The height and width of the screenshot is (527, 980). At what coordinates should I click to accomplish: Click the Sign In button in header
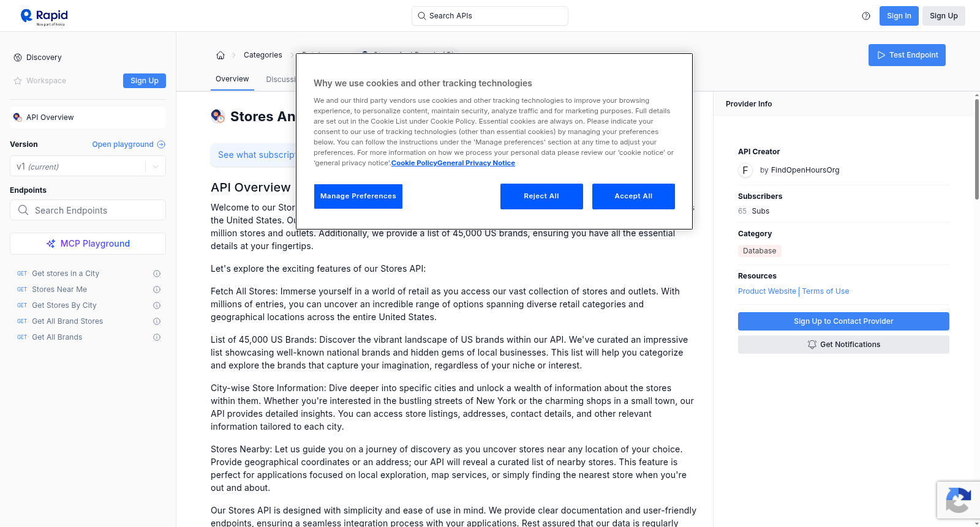click(899, 16)
